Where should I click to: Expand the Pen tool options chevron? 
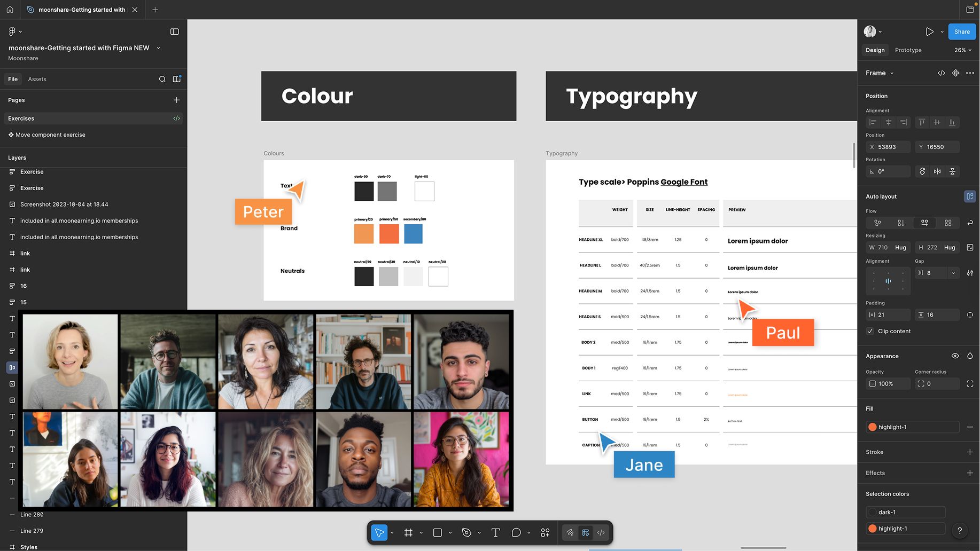coord(479,533)
